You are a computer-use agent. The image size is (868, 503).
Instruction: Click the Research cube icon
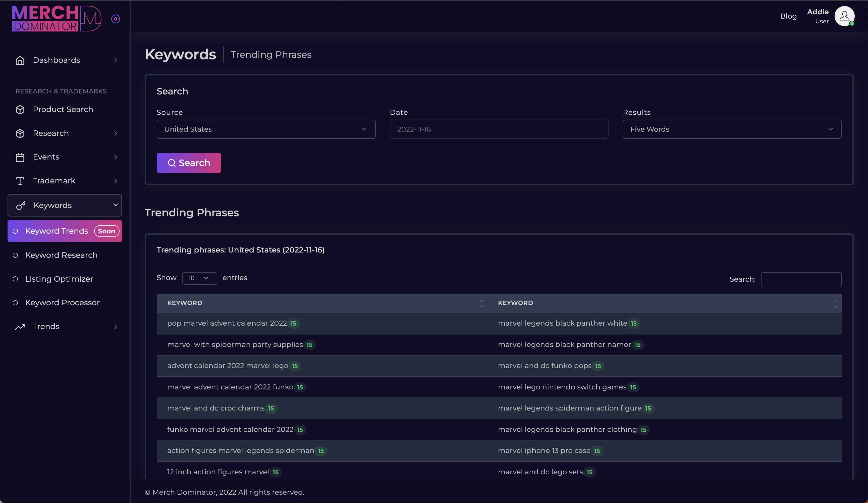click(20, 133)
